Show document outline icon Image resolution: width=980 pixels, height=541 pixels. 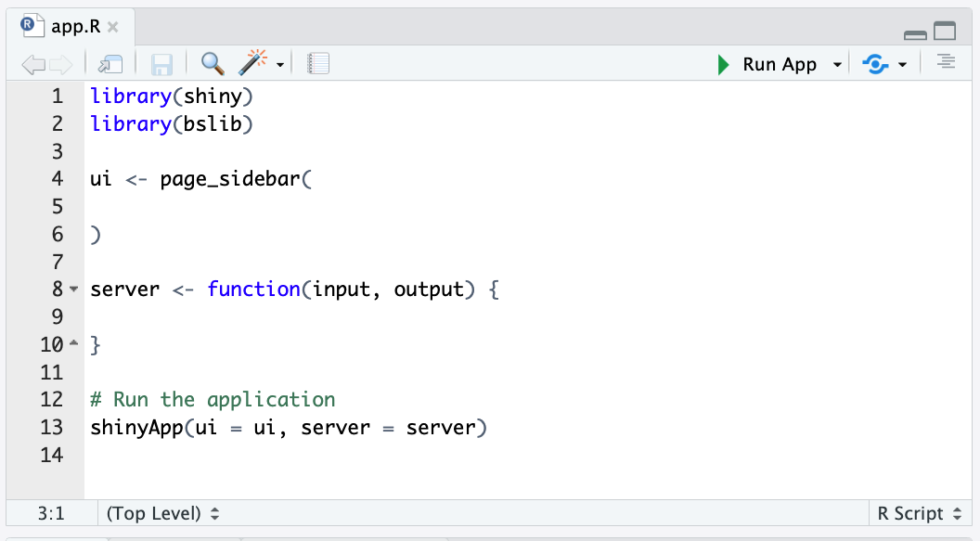[946, 62]
